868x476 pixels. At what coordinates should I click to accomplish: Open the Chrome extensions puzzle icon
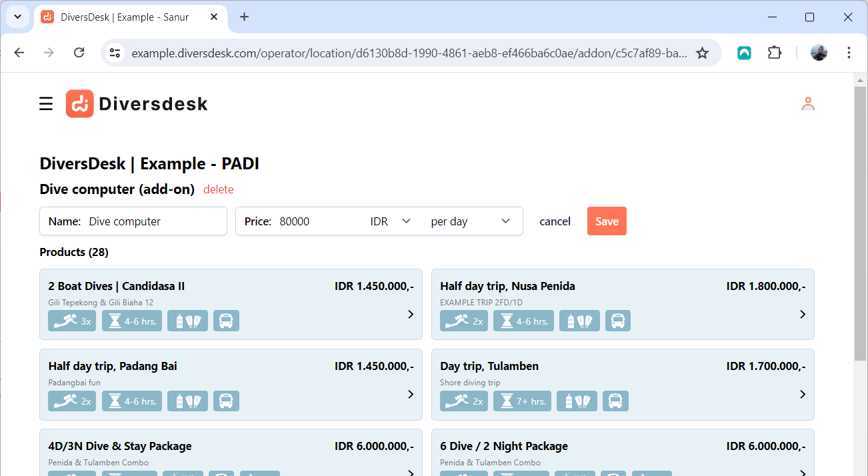coord(774,53)
